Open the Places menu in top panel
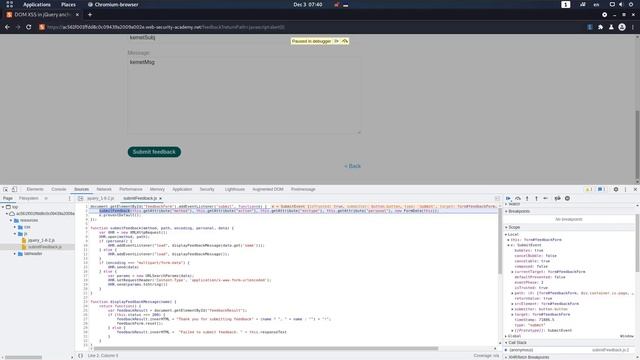 click(68, 4)
